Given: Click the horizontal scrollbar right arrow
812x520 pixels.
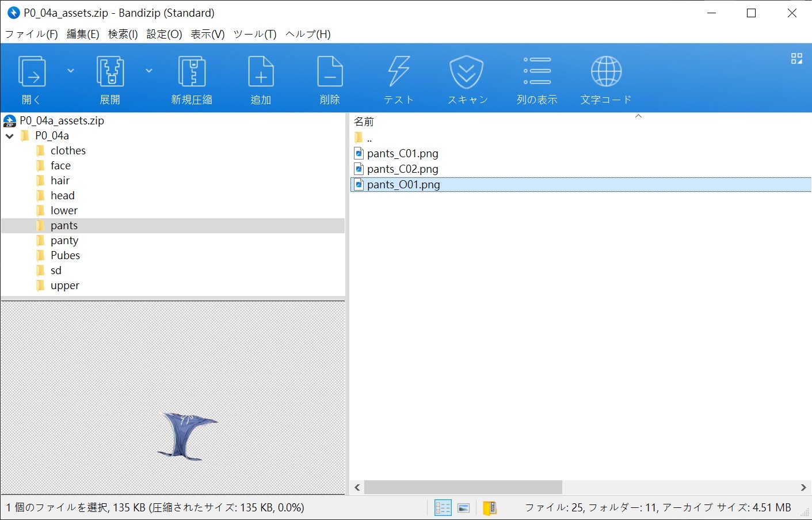Looking at the screenshot, I should 803,487.
